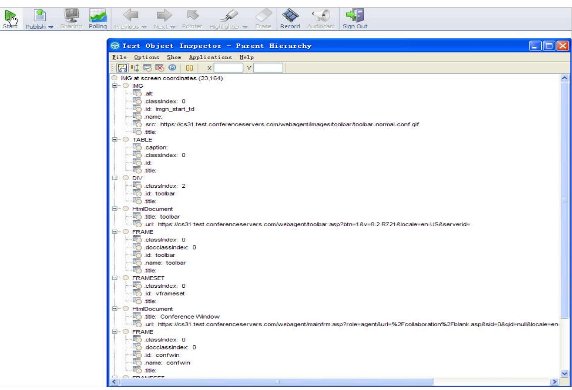Collapse the HtmlDocument node titled toolbar
Viewport: 572px width, 390px height.
pos(115,209)
